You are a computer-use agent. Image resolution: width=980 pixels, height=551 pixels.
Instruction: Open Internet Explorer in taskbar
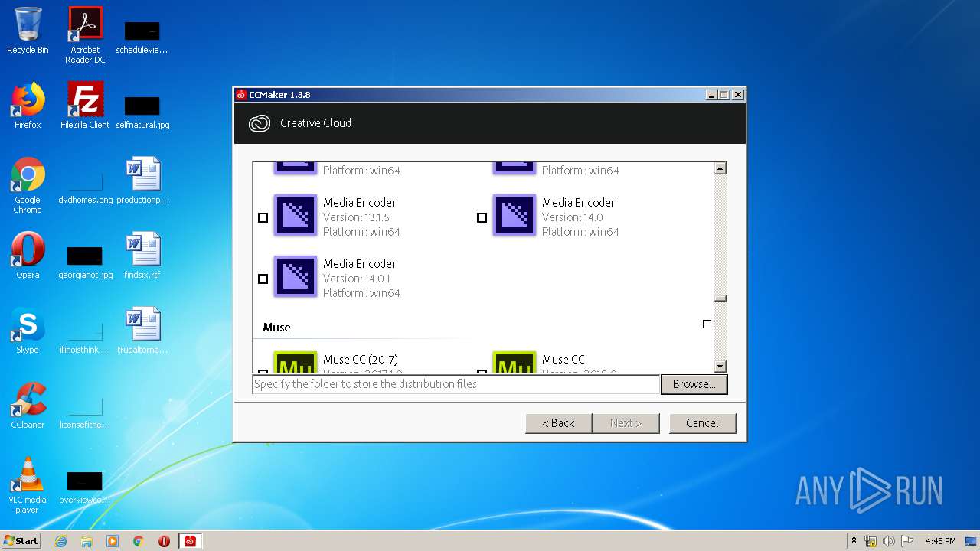click(60, 541)
